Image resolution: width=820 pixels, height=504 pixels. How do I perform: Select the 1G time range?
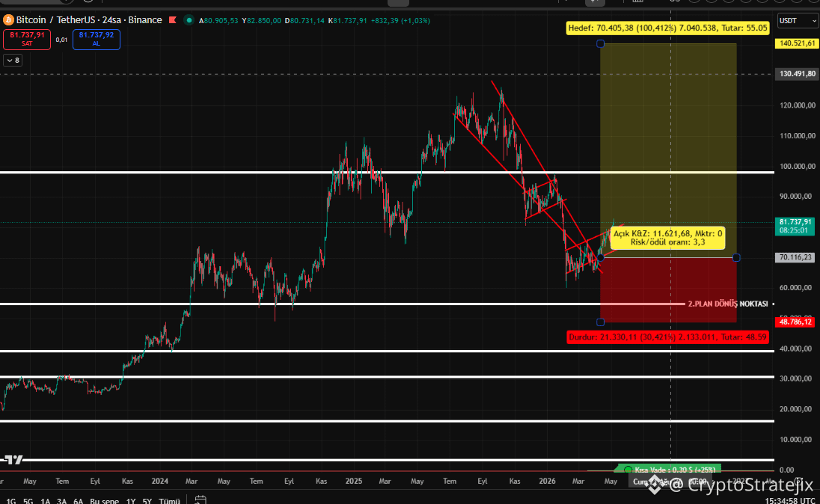[x=11, y=501]
